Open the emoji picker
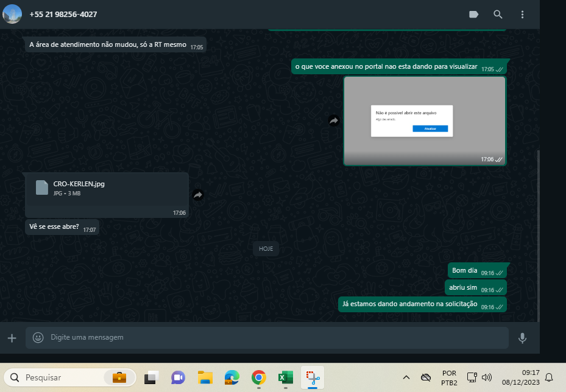Screen dimensions: 566x392 tap(38, 337)
